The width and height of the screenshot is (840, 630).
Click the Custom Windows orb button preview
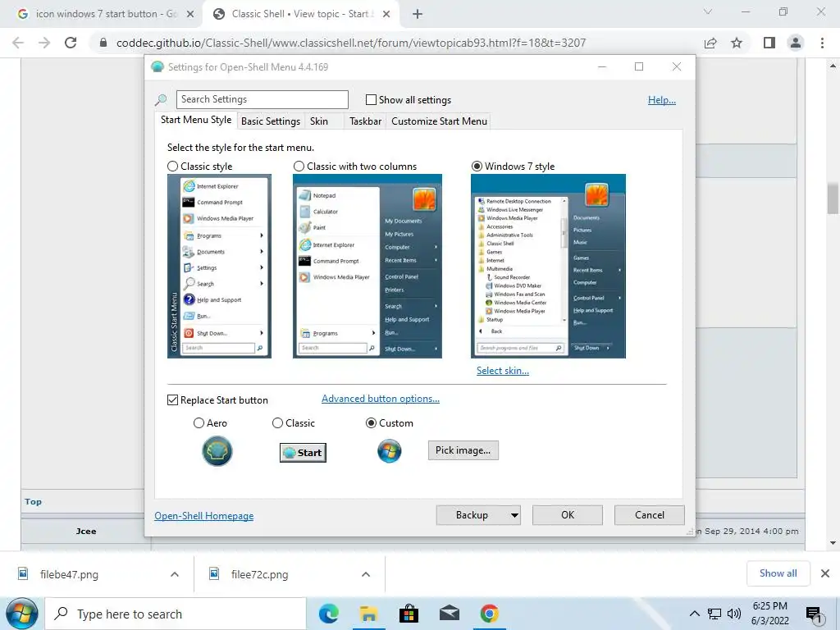[x=390, y=451]
